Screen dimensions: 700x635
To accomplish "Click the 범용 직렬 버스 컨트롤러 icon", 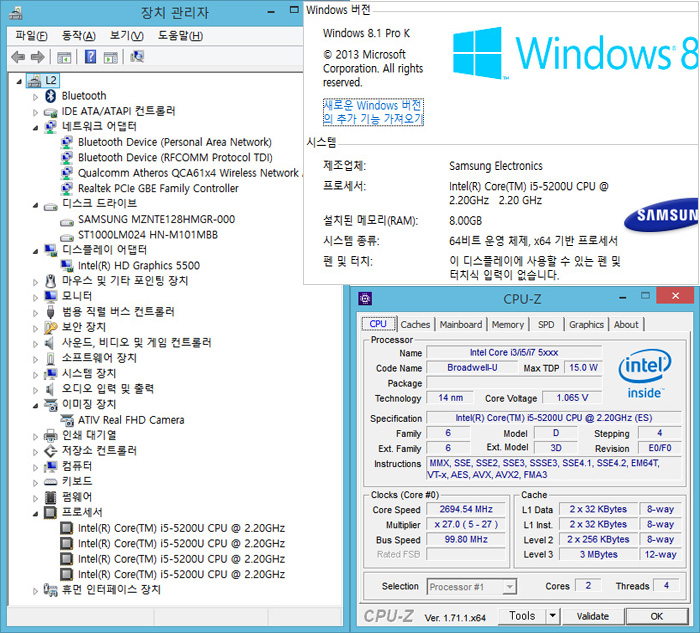I will 50,312.
